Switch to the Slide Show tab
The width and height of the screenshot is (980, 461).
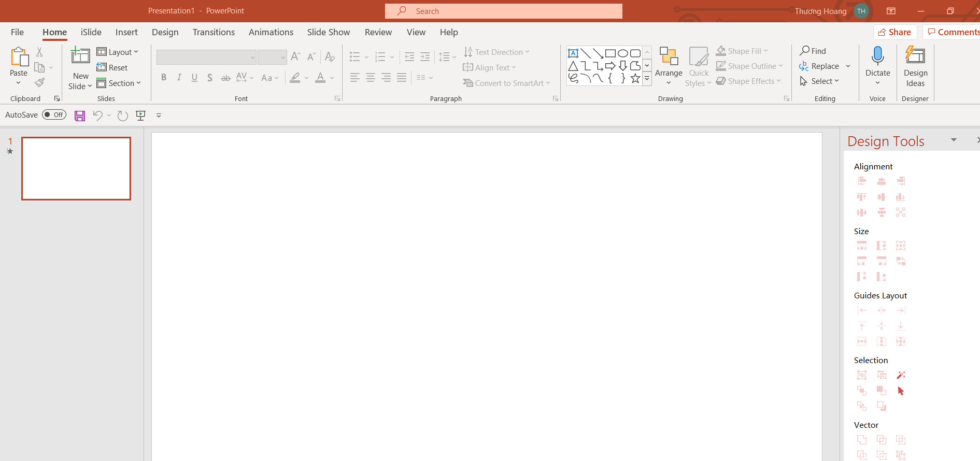(329, 32)
